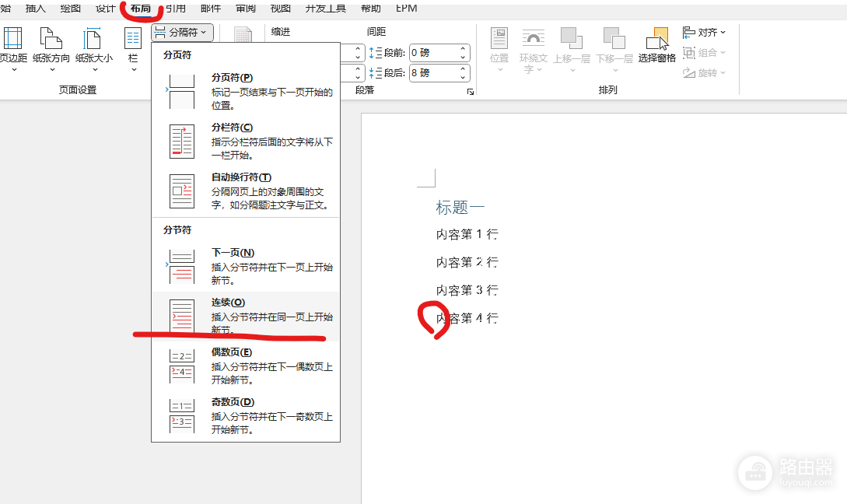The width and height of the screenshot is (847, 504).
Task: Switch to the 引用 references tab
Action: (x=176, y=8)
